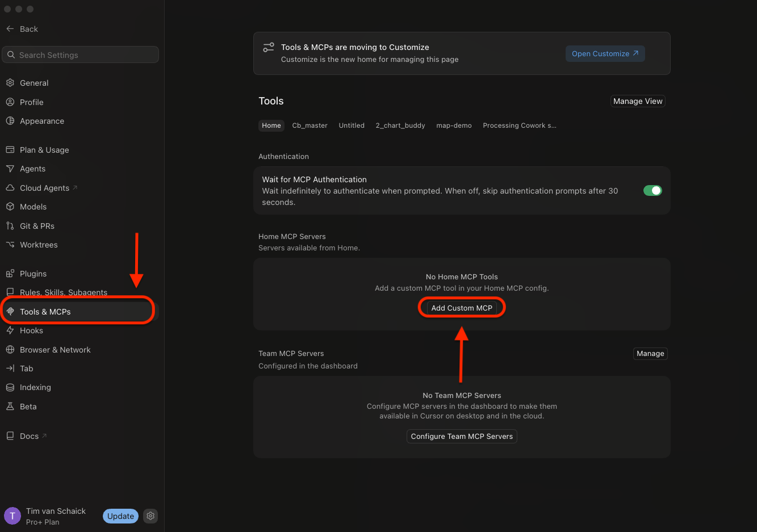Select the map-demo tab
Screen dimensions: 757x532
(x=454, y=125)
